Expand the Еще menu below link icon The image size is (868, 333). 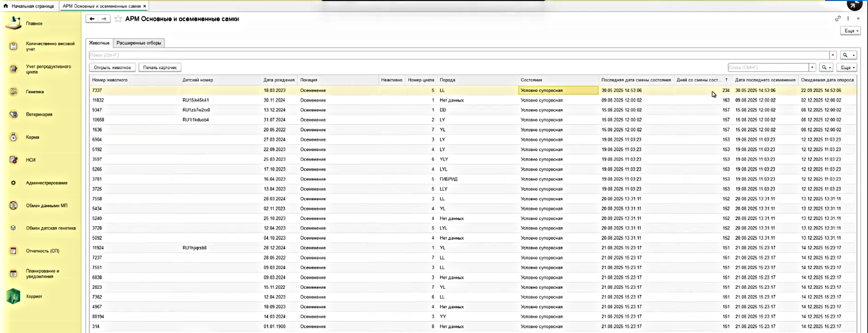(x=850, y=31)
